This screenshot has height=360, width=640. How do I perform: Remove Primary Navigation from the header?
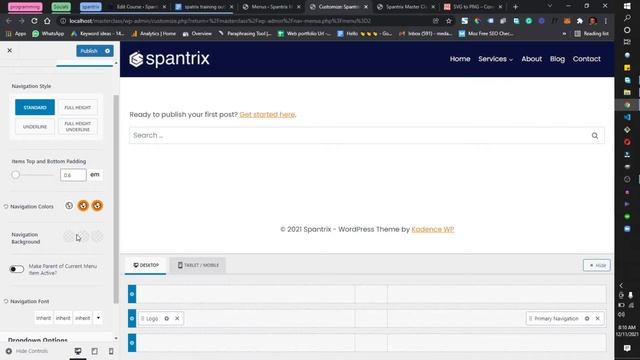(x=598, y=318)
